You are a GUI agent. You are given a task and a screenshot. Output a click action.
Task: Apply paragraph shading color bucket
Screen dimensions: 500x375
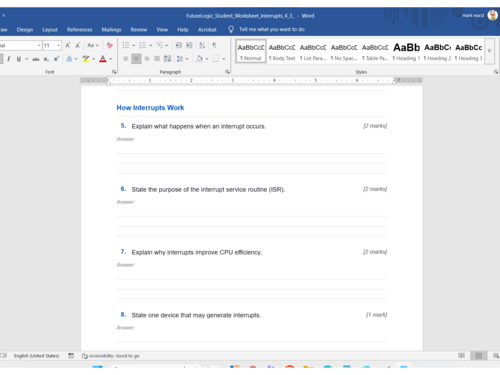[x=199, y=59]
